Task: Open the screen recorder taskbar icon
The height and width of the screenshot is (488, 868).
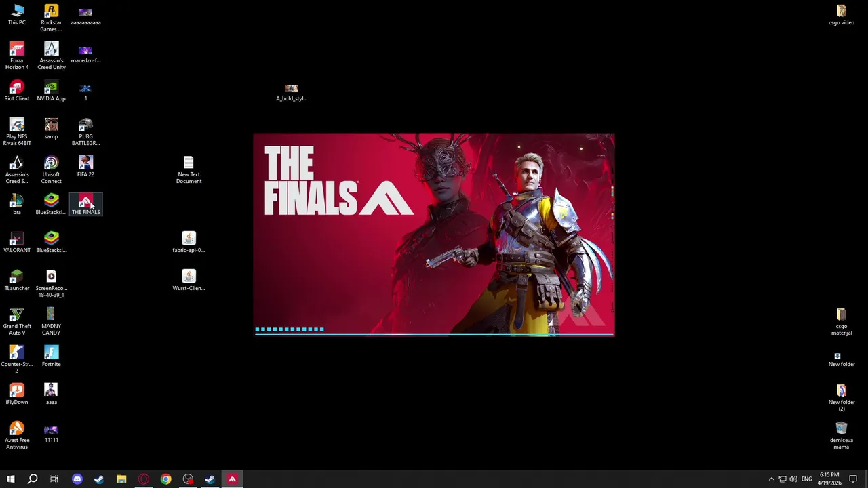Action: tap(188, 479)
